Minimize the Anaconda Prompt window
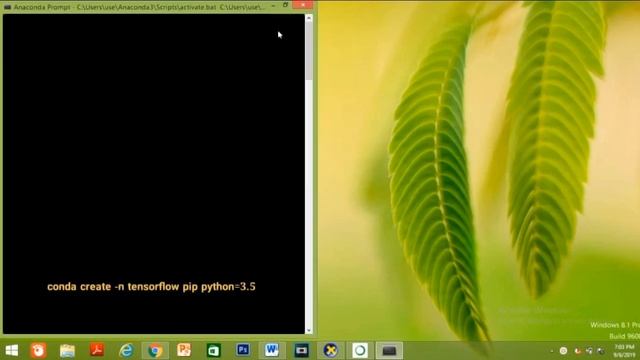 tap(273, 6)
